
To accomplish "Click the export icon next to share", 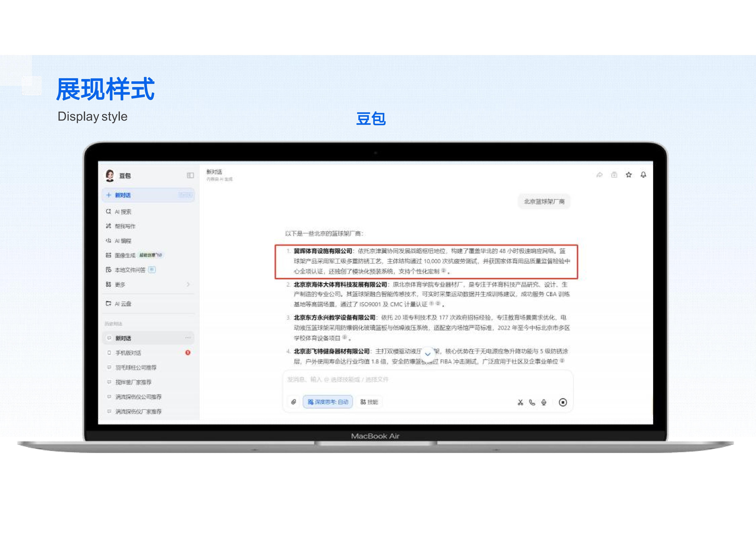I will (x=614, y=175).
